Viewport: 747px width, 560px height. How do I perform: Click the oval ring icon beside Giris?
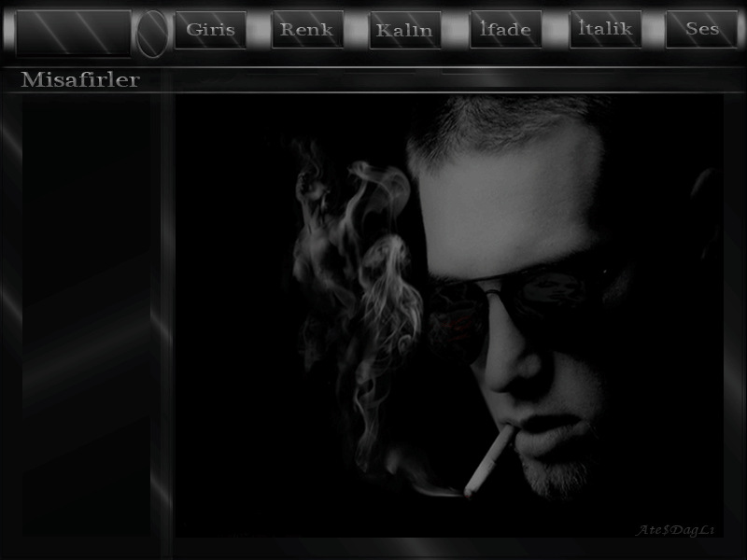point(152,33)
